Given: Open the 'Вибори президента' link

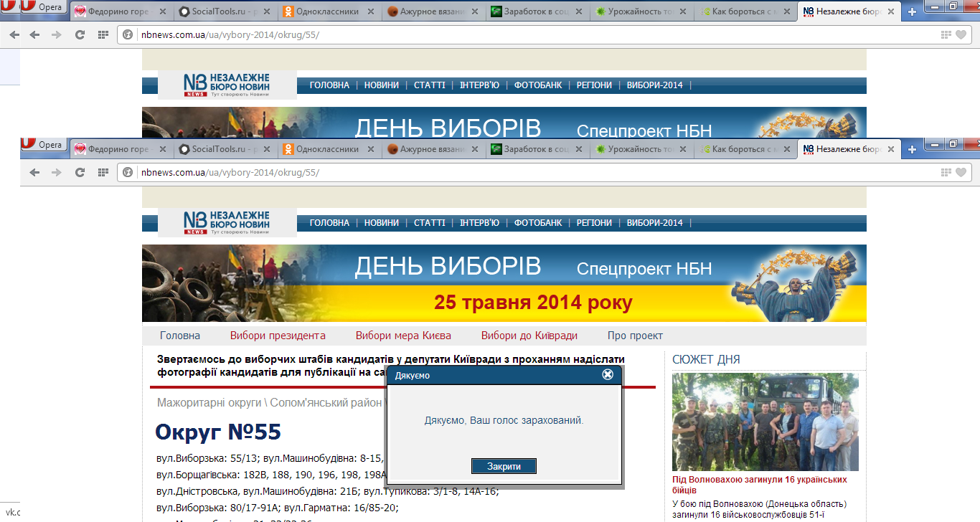Looking at the screenshot, I should click(x=278, y=336).
